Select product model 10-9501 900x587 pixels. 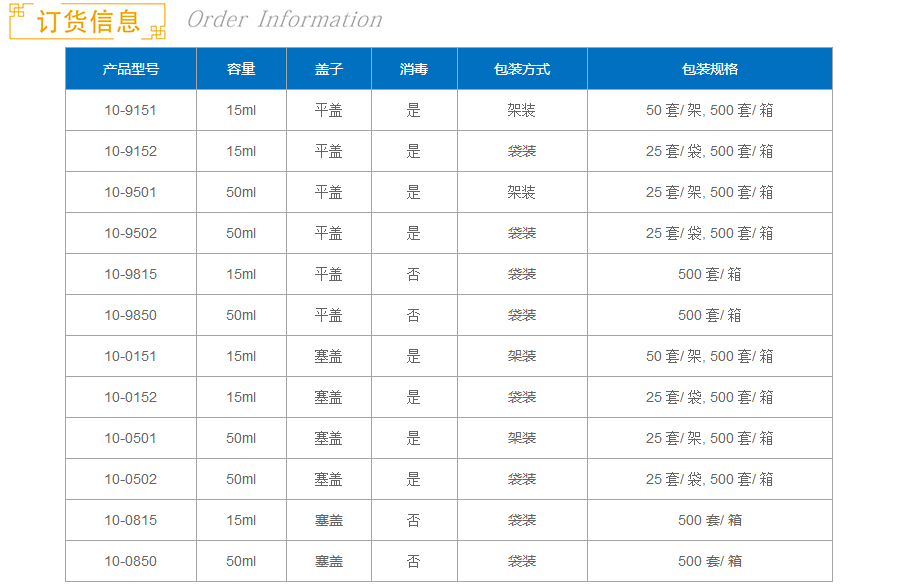pos(130,192)
